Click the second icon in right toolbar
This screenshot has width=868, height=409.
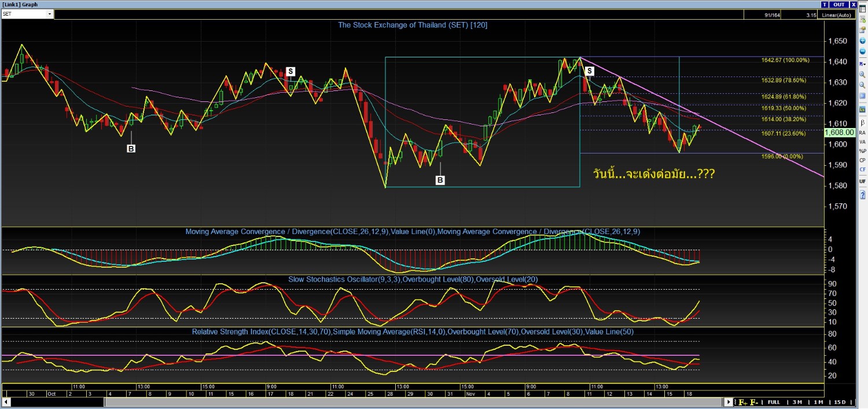click(862, 19)
